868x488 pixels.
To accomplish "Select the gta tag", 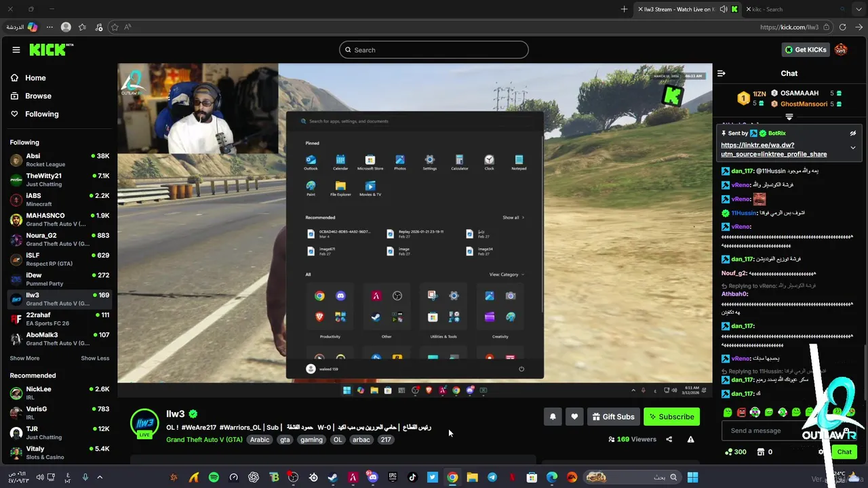I will point(285,440).
